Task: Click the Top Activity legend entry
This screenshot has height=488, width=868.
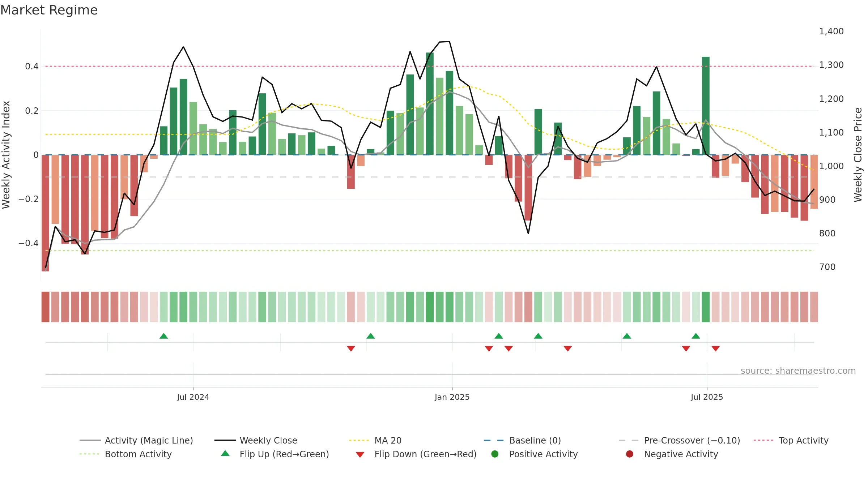Action: coord(791,440)
